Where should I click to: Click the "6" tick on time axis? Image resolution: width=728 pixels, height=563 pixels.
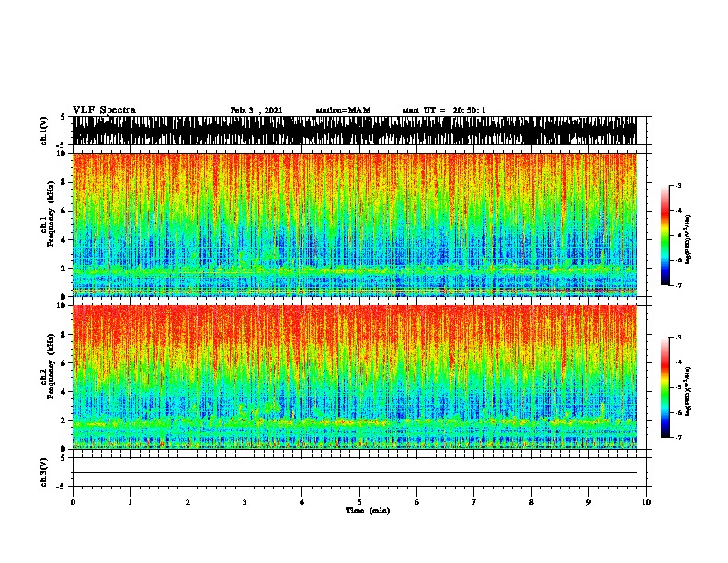point(417,502)
